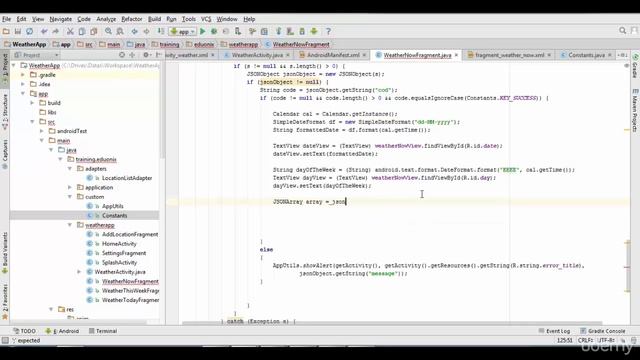
Task: Close the WeatherNowFragment.java tab
Action: pyautogui.click(x=456, y=55)
